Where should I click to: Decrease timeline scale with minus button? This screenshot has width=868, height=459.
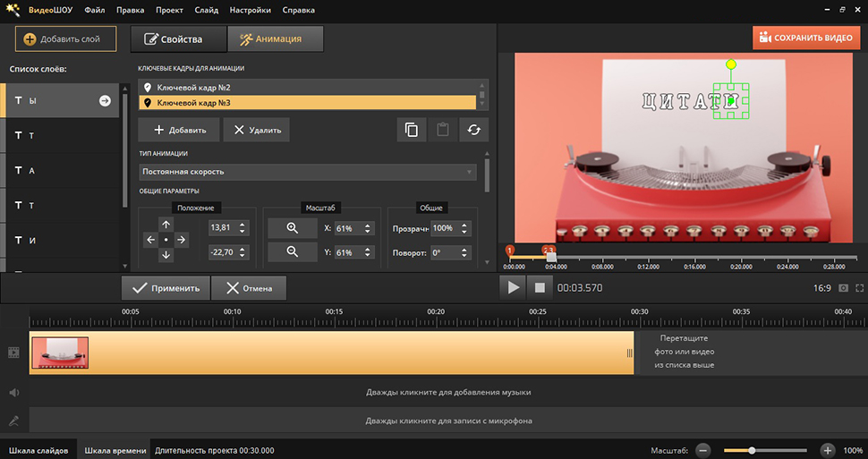pyautogui.click(x=703, y=450)
